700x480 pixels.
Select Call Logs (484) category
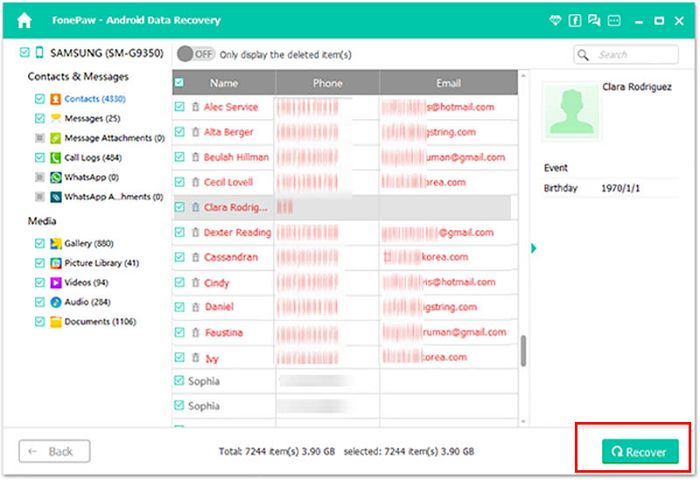[93, 158]
